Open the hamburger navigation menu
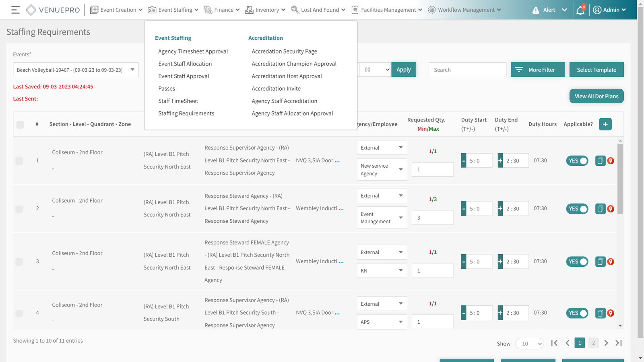Viewport: 644px width, 362px height. point(15,10)
